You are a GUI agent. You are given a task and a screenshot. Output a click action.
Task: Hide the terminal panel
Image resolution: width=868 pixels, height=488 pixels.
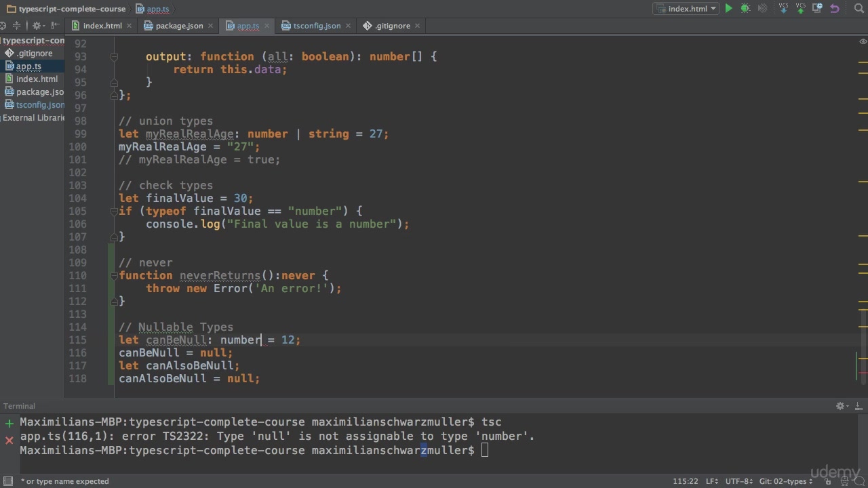tap(859, 406)
